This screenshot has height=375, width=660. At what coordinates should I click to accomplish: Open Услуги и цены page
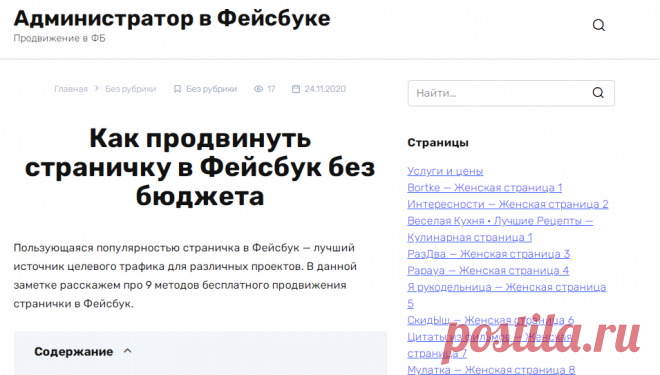pos(445,171)
